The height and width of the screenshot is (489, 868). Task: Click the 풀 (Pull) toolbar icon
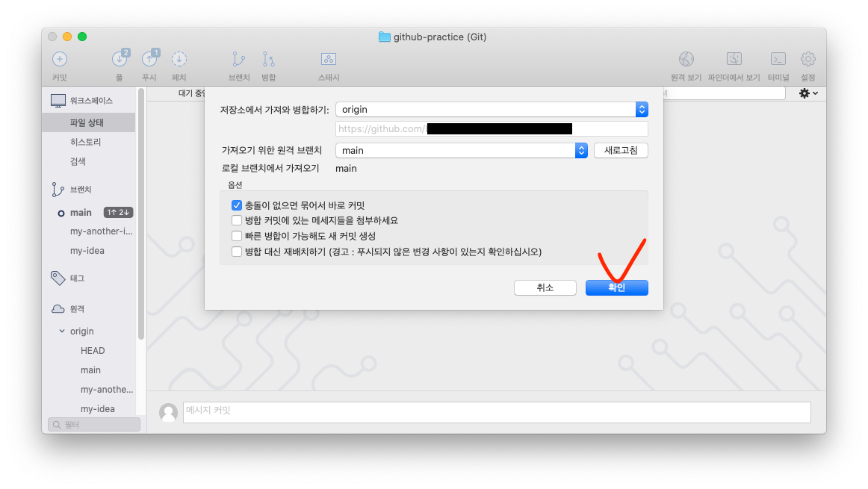pos(120,58)
